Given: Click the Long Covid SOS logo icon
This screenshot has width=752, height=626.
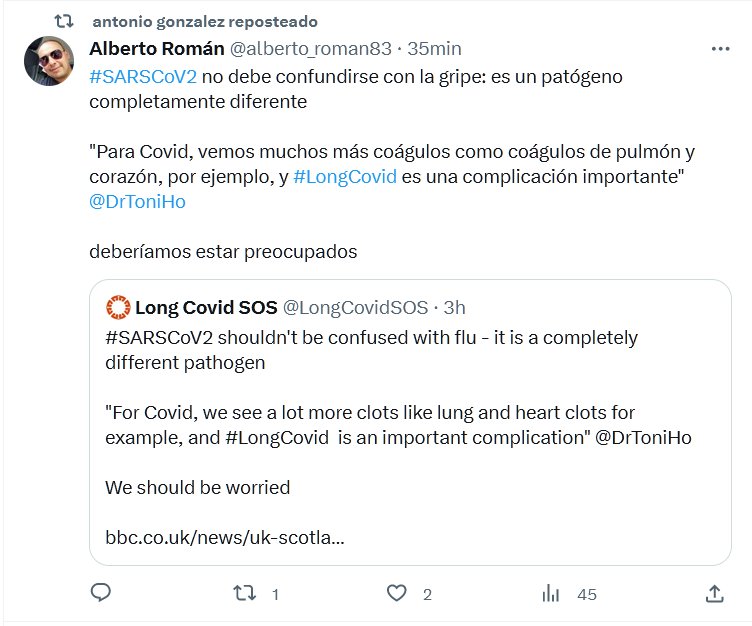Looking at the screenshot, I should [x=118, y=306].
